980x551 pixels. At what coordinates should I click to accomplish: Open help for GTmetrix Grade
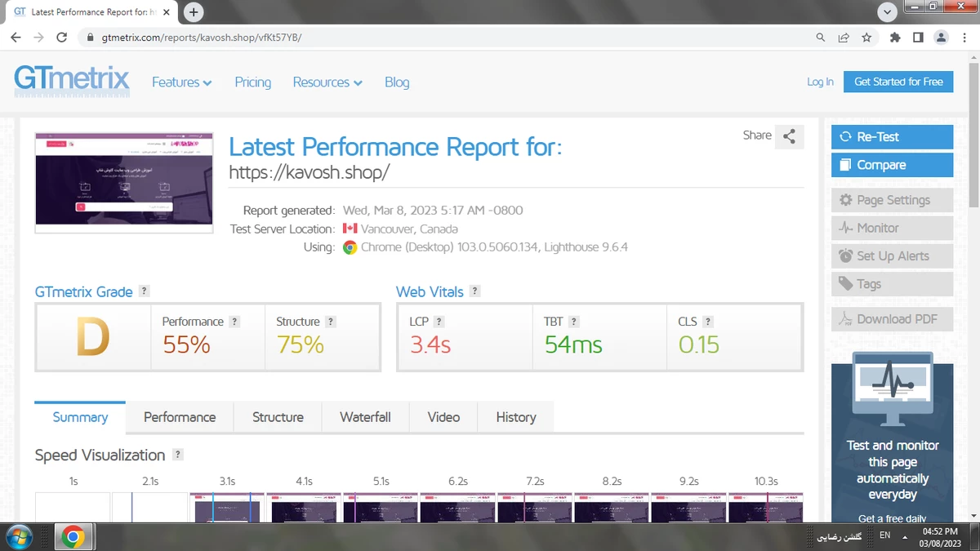pos(145,291)
